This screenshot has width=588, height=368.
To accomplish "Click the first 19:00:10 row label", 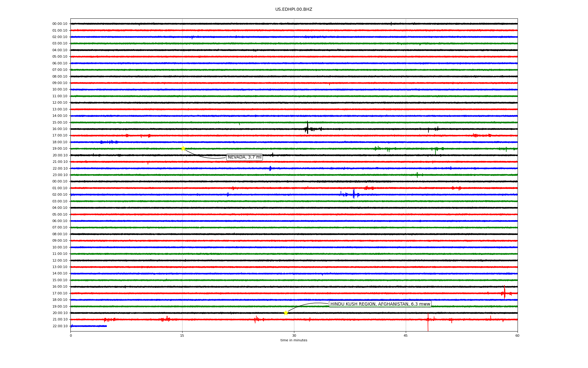I will (60, 149).
